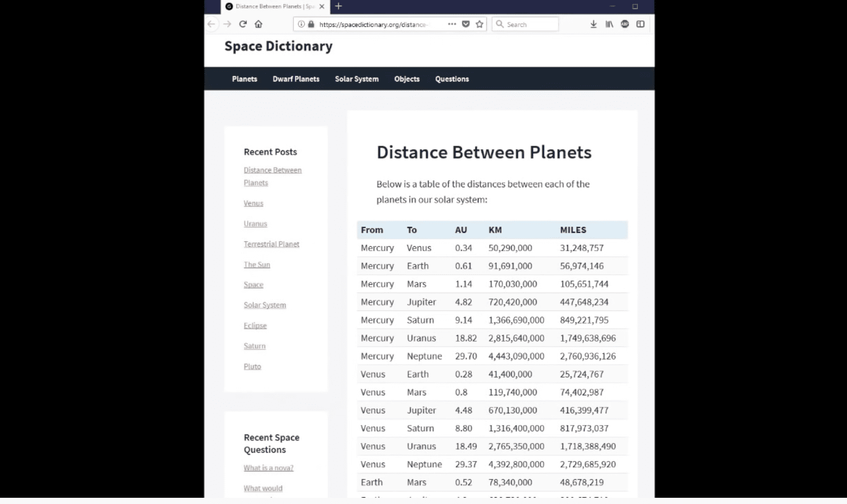Select Solar System in the nav bar
The image size is (847, 504).
pyautogui.click(x=357, y=79)
